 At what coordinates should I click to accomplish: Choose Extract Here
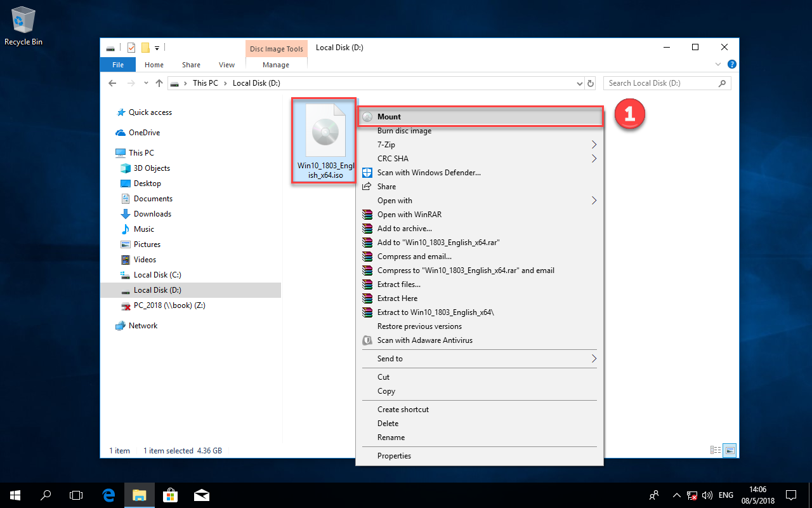click(x=480, y=298)
